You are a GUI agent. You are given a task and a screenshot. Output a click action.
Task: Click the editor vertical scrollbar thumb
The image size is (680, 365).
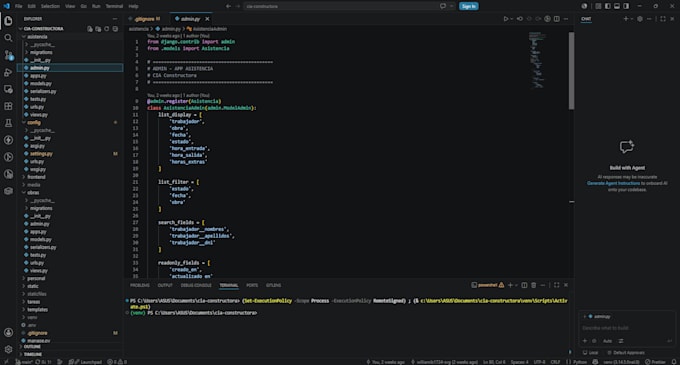coord(571,71)
